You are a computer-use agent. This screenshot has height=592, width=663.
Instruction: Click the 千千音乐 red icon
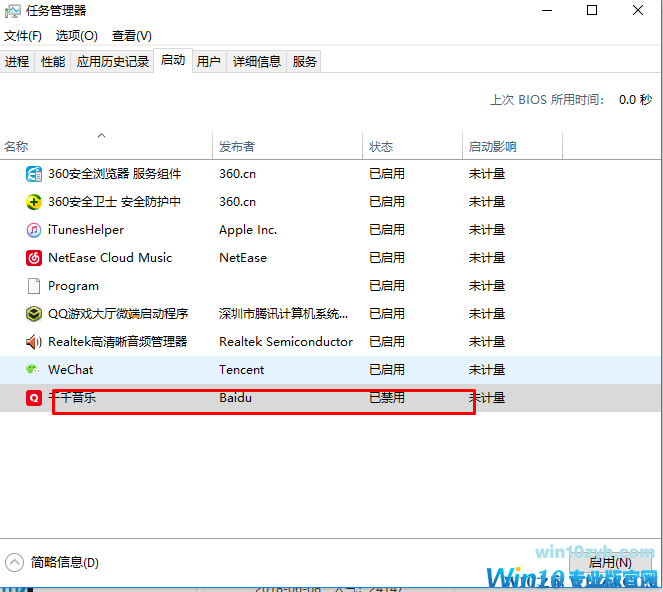click(x=34, y=398)
